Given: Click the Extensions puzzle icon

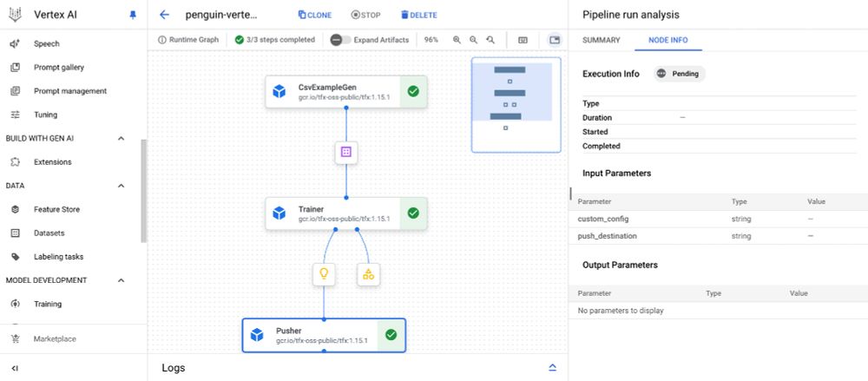Looking at the screenshot, I should [x=16, y=162].
